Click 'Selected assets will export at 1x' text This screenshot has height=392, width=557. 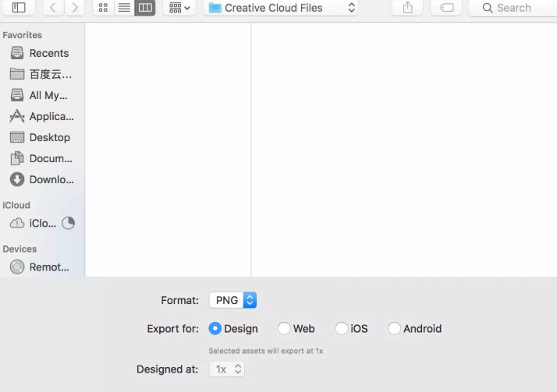(266, 351)
